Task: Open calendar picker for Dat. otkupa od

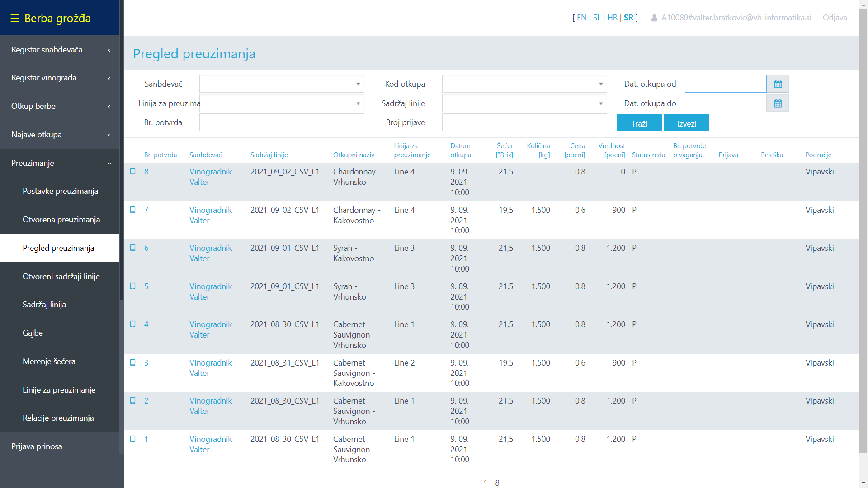Action: click(x=778, y=84)
